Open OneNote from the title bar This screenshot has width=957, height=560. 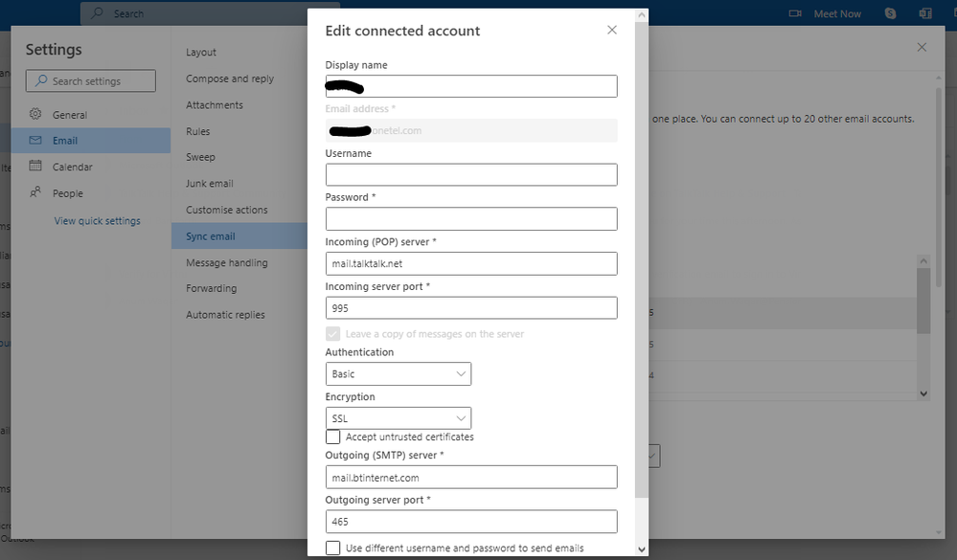click(x=923, y=12)
